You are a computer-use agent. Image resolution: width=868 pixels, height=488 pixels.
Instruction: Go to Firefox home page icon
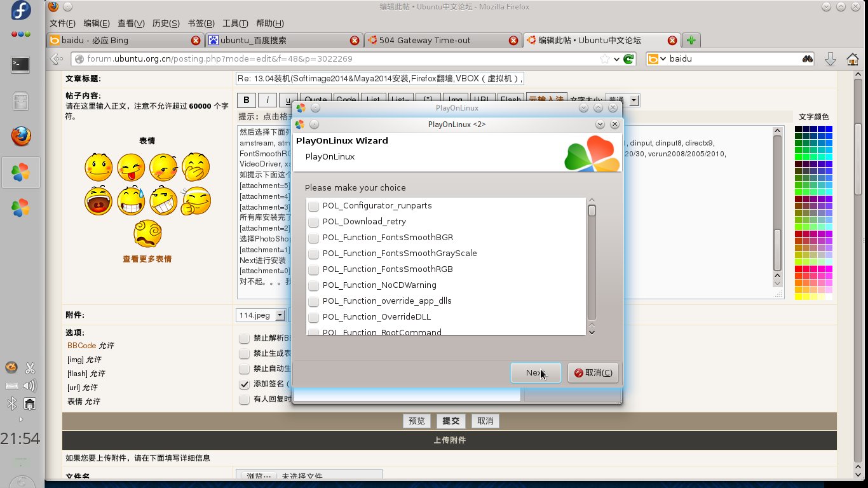point(853,59)
